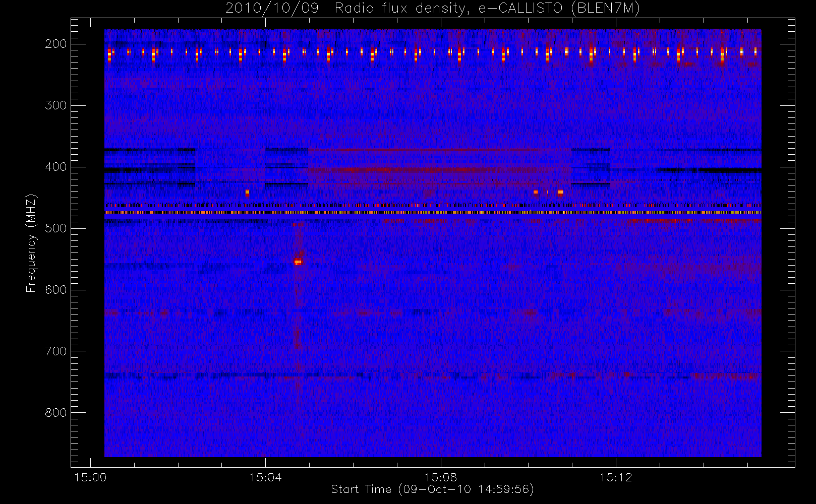Click the 15:00 time tick label
The image size is (816, 504).
[90, 477]
